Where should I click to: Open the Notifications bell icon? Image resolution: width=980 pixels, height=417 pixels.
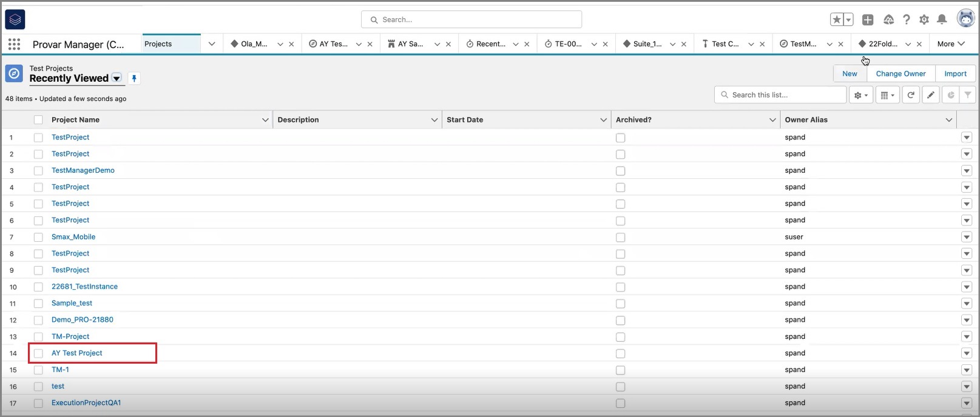(942, 19)
